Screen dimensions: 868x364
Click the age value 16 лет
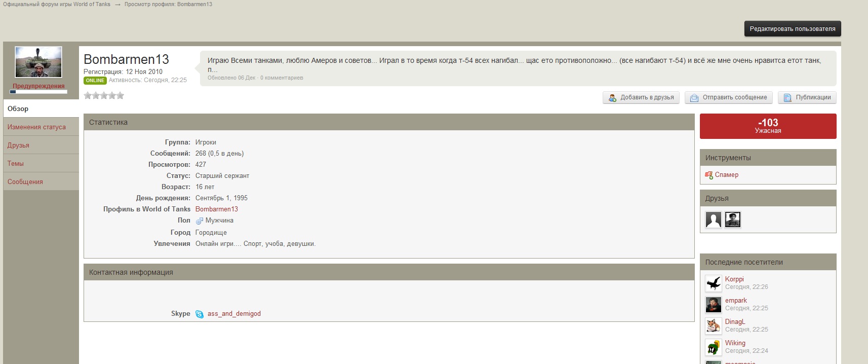(x=205, y=187)
